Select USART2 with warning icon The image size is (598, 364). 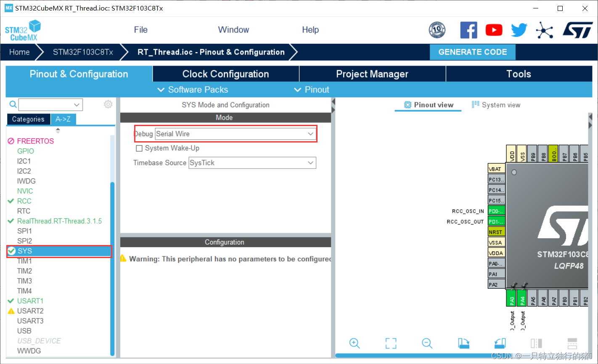click(30, 311)
